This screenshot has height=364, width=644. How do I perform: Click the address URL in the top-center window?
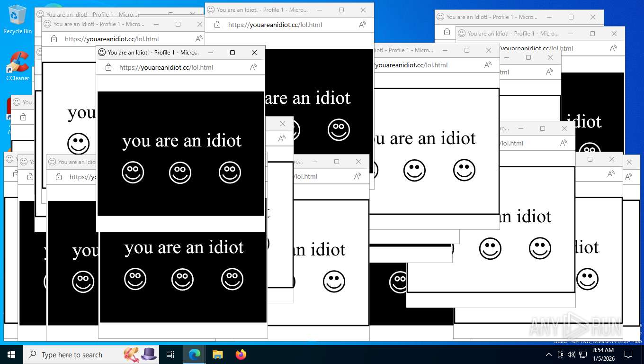275,25
